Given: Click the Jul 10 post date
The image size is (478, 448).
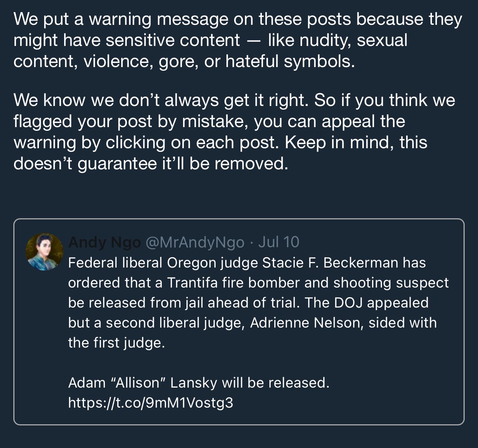Looking at the screenshot, I should (279, 242).
